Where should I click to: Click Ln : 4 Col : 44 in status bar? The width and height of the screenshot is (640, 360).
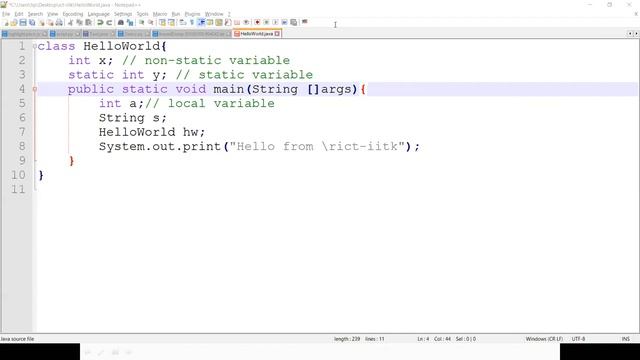coord(434,339)
